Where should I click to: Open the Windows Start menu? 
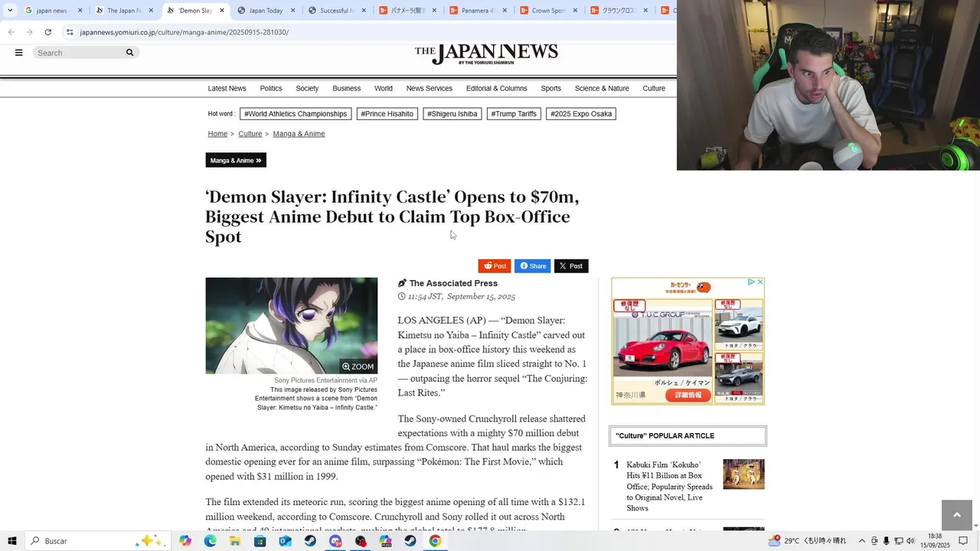click(12, 541)
